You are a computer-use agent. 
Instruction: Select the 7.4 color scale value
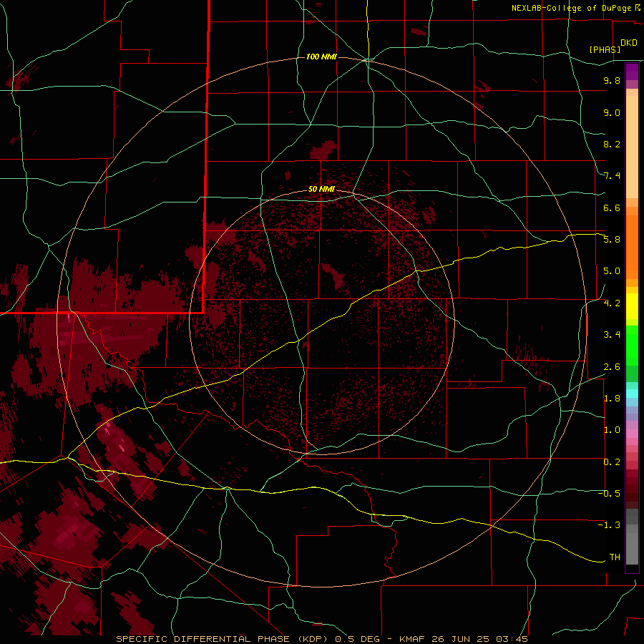click(612, 176)
